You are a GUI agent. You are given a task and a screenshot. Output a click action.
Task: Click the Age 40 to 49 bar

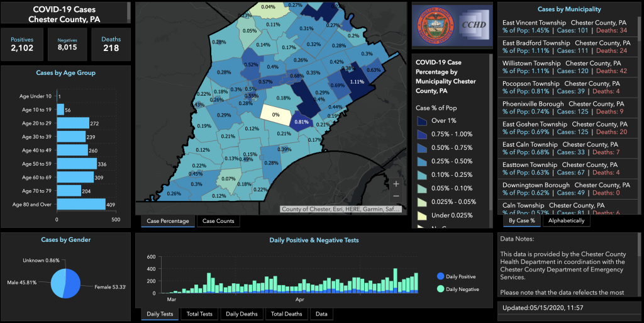[x=72, y=150]
